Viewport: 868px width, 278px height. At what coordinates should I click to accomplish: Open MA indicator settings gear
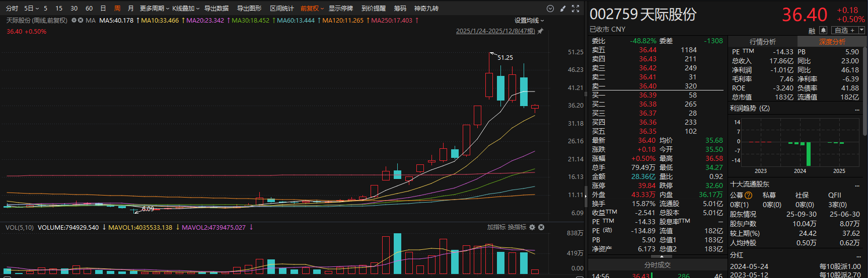coord(74,21)
